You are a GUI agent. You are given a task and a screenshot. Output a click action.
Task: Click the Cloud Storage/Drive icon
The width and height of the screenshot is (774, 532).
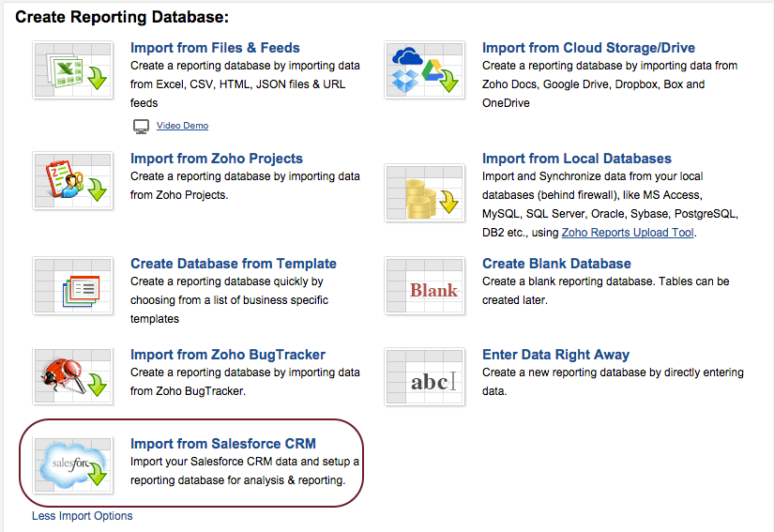point(425,69)
